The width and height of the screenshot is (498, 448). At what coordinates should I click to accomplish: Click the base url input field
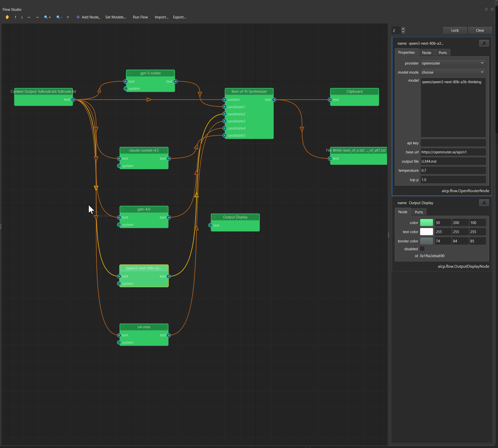(453, 152)
